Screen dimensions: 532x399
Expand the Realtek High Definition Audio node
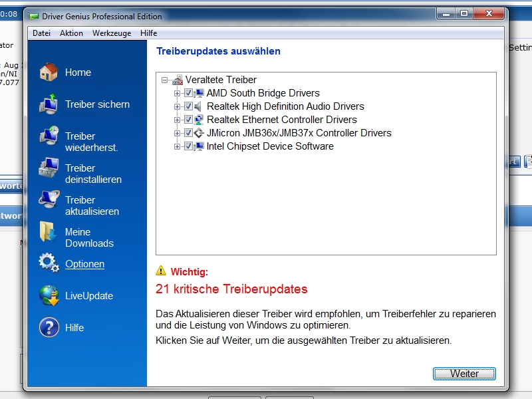(177, 106)
